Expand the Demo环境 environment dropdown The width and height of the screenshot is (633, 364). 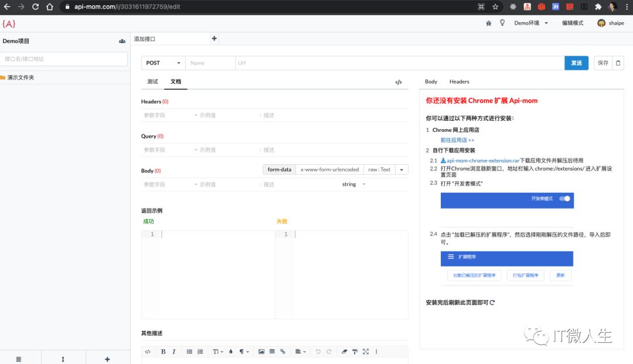531,23
